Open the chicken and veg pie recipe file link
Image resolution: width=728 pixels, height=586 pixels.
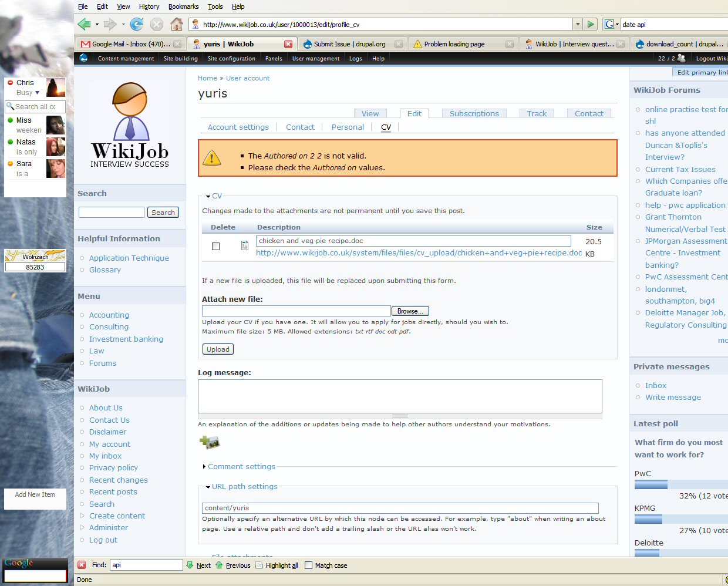click(419, 252)
